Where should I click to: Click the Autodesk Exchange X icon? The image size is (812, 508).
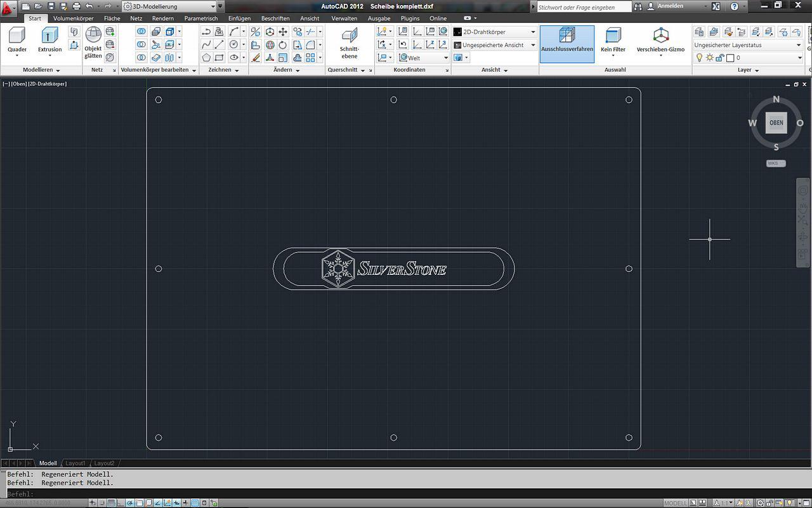tap(716, 6)
